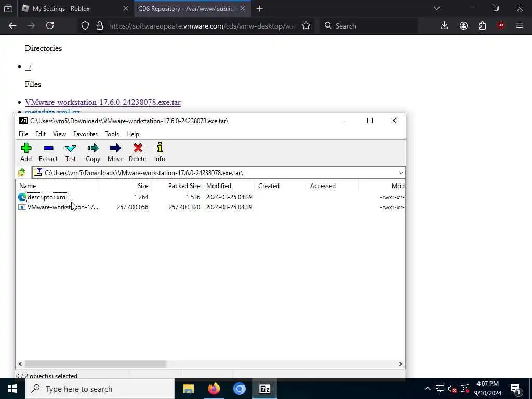532x399 pixels.
Task: Open a new Firefox tab
Action: (260, 9)
